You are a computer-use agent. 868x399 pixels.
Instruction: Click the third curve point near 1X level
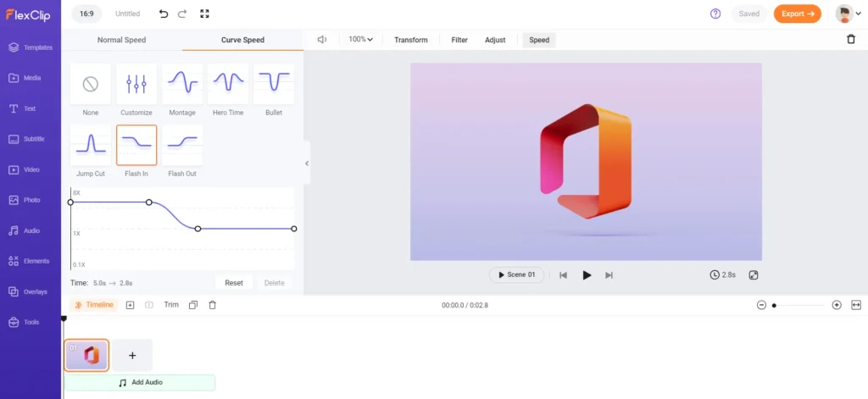coord(198,229)
